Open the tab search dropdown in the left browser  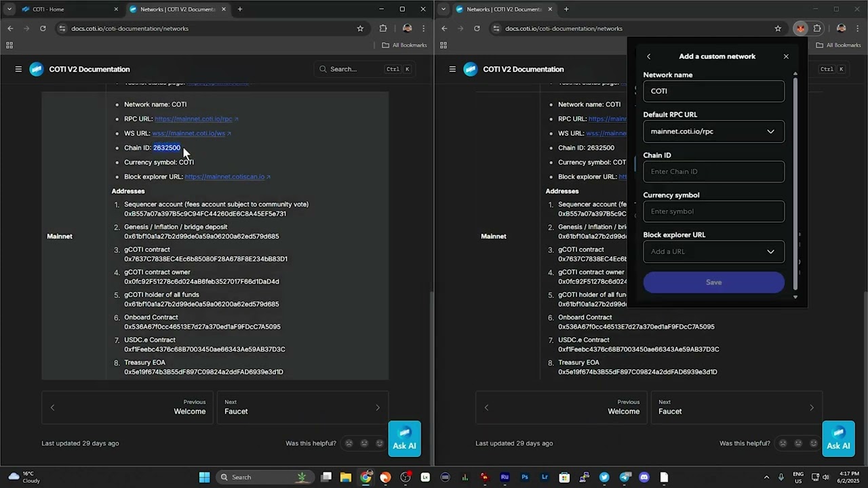point(9,9)
